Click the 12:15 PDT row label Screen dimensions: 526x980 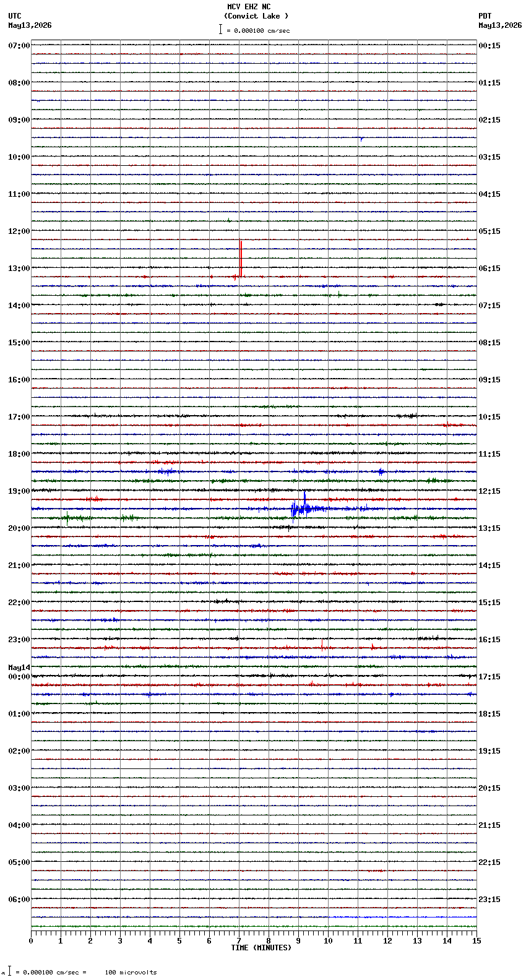489,491
